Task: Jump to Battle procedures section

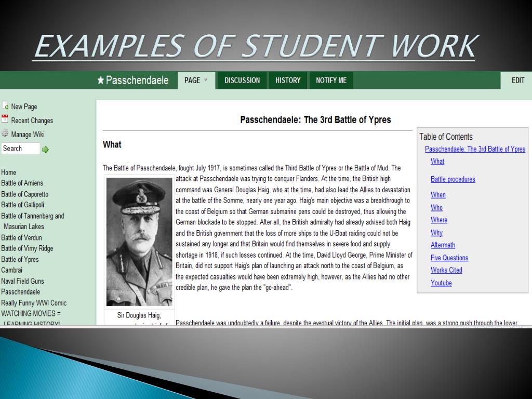Action: pyautogui.click(x=453, y=179)
